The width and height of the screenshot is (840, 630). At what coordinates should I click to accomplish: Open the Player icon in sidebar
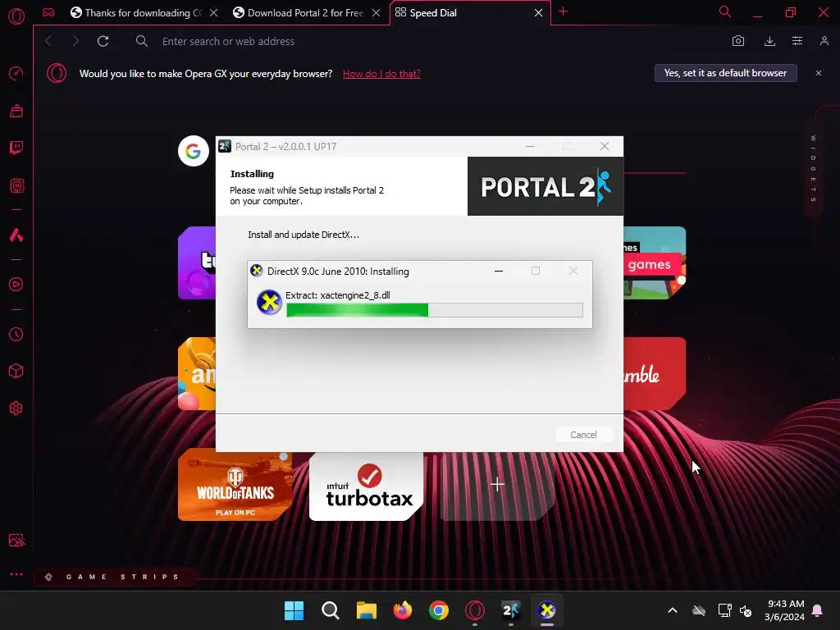click(16, 284)
